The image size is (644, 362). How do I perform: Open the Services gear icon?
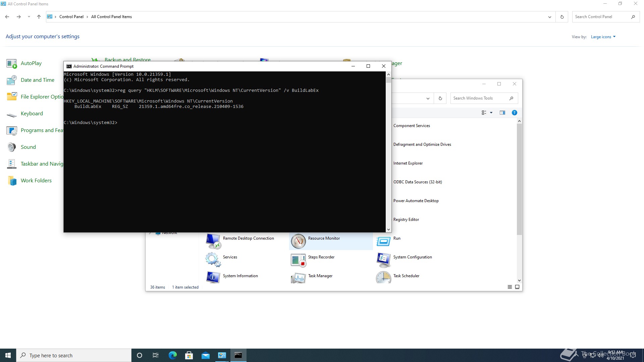coord(213,260)
